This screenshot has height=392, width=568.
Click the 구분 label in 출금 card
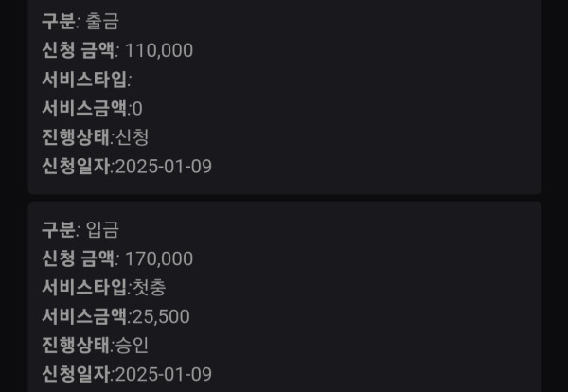58,20
